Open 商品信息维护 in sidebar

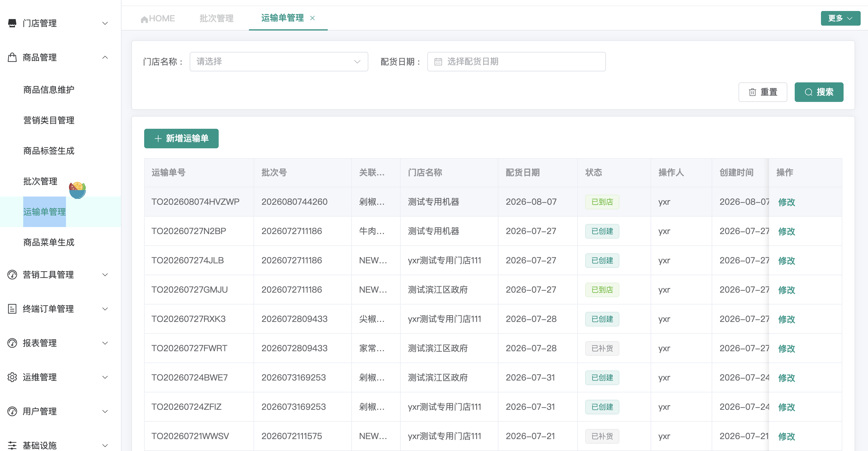(49, 90)
